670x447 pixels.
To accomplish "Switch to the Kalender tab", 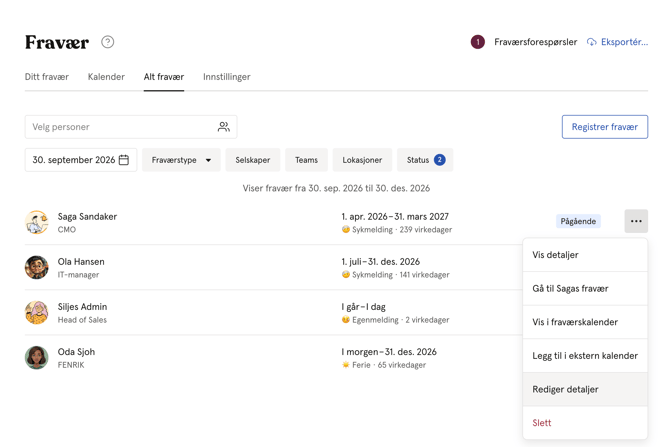I will click(x=106, y=77).
